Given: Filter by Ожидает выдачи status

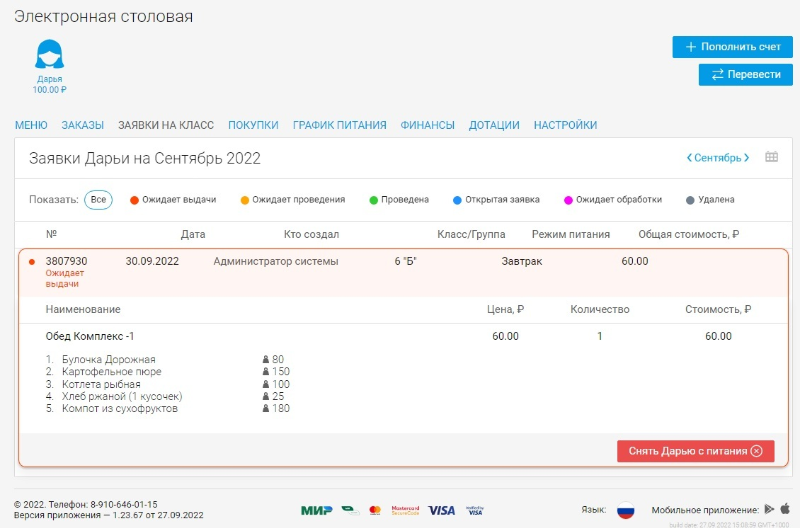Looking at the screenshot, I should [173, 200].
